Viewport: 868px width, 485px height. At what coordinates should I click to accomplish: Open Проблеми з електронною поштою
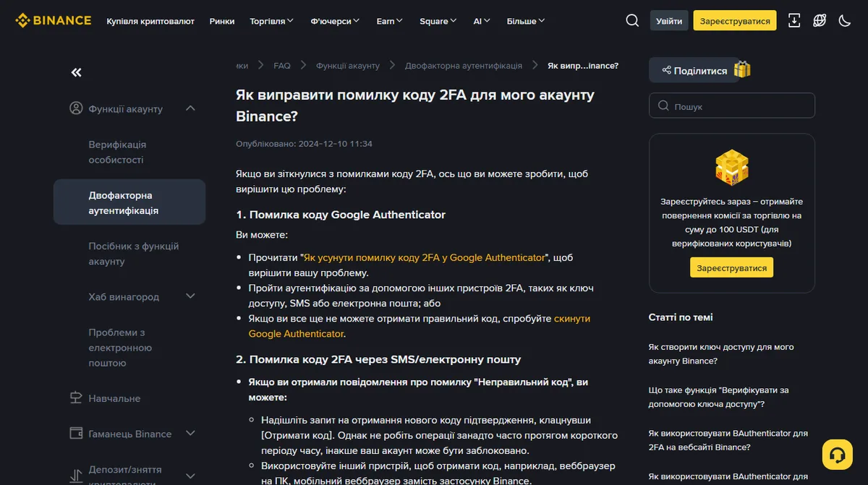point(129,348)
